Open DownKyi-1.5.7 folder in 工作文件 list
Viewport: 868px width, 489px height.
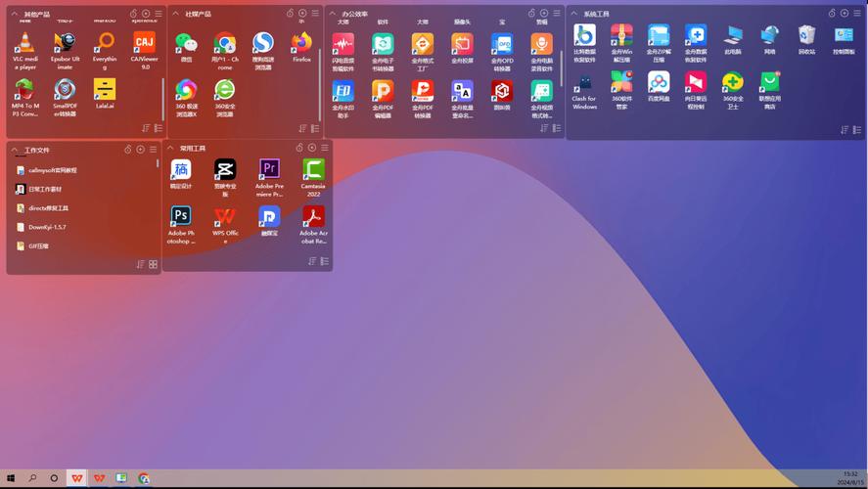click(x=46, y=227)
